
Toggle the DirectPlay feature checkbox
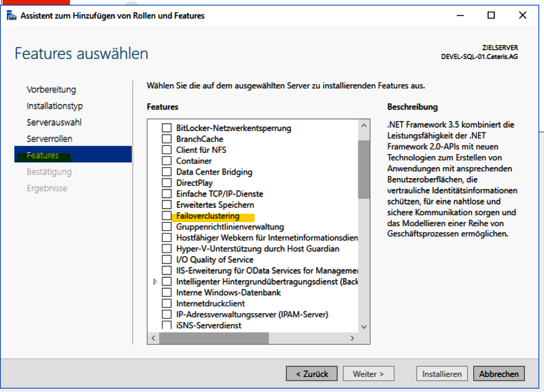click(167, 183)
